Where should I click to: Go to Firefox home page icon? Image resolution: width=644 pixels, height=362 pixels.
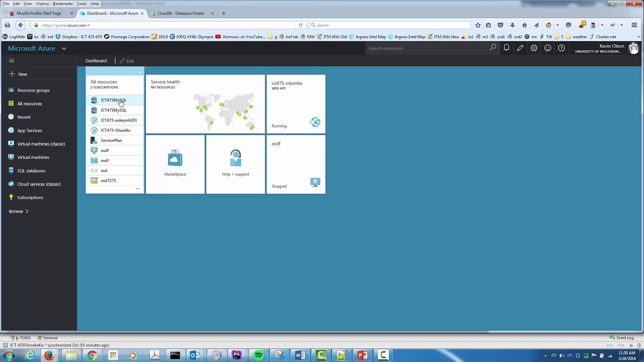524,25
